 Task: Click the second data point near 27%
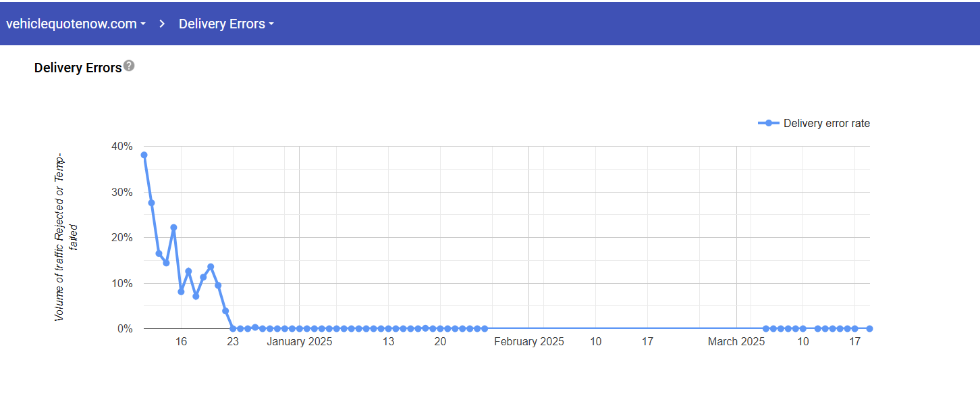pyautogui.click(x=151, y=203)
